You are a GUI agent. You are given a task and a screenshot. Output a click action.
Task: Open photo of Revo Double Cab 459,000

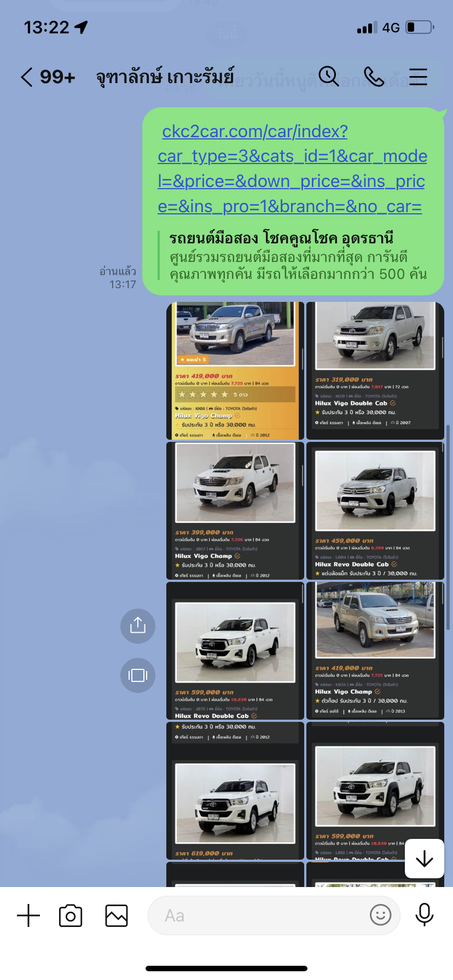pyautogui.click(x=375, y=511)
